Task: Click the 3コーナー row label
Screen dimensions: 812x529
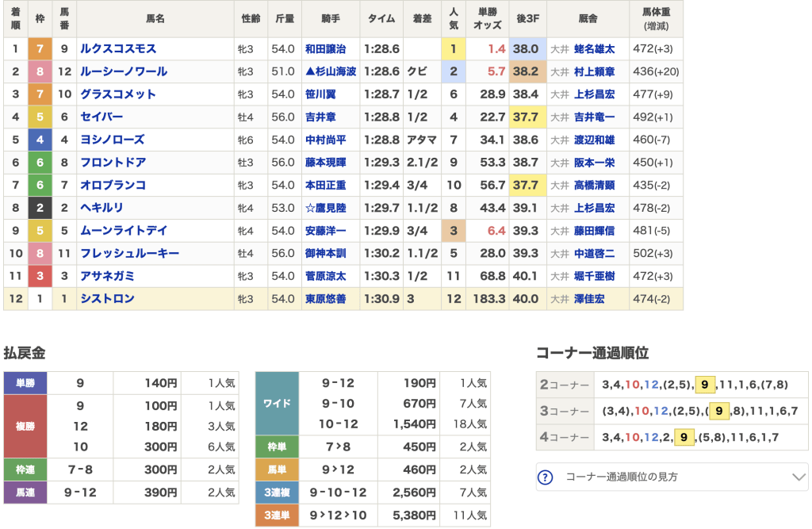Action: (x=565, y=412)
